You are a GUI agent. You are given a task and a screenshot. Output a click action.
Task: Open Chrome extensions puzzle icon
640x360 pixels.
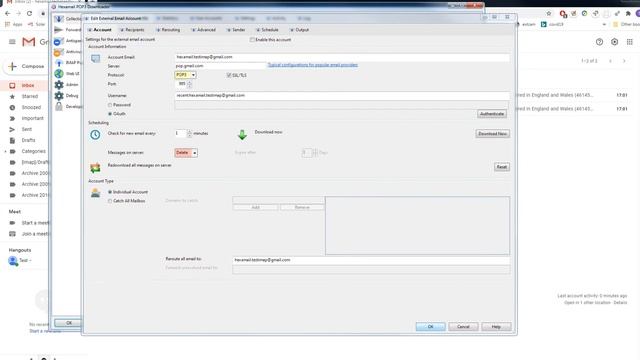click(x=628, y=13)
